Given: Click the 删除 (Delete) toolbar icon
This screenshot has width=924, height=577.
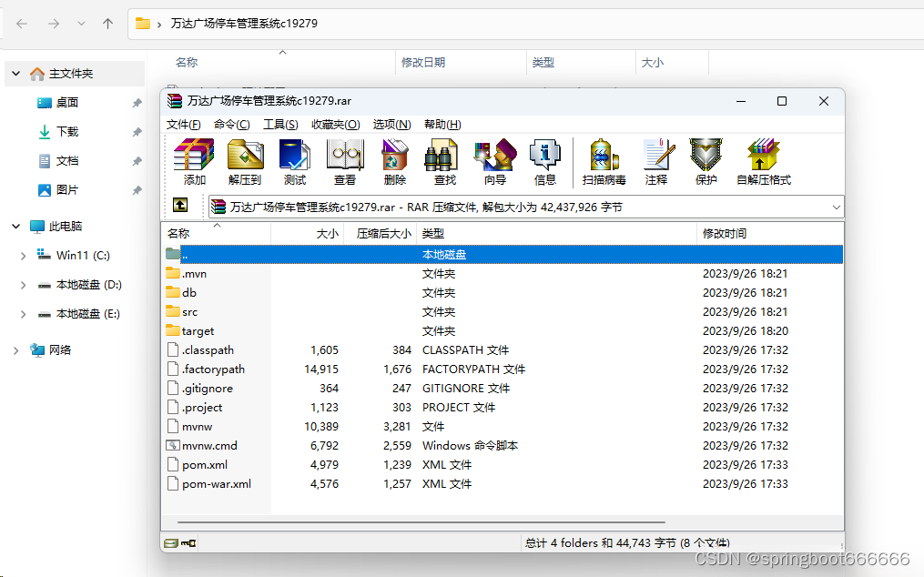Looking at the screenshot, I should 395,162.
